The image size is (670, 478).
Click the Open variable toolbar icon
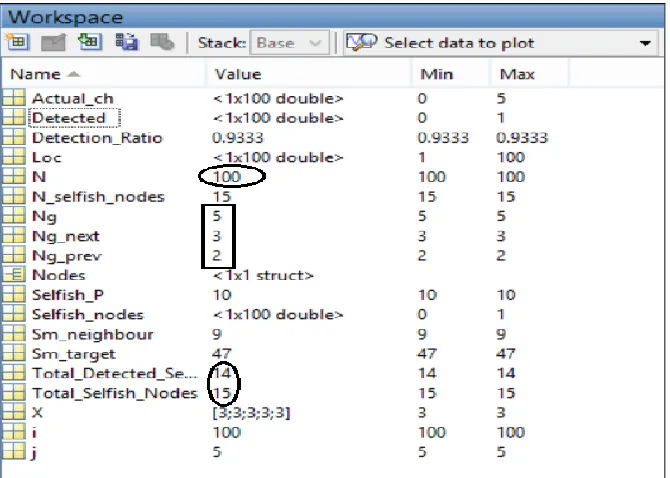(x=53, y=42)
